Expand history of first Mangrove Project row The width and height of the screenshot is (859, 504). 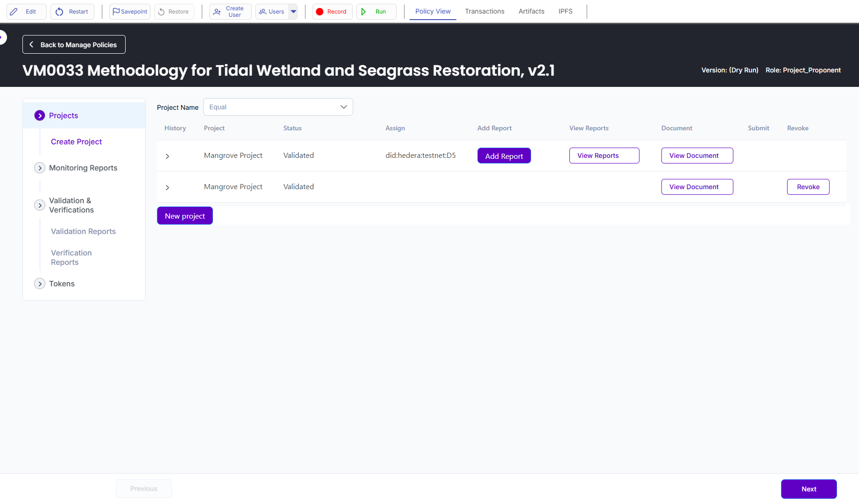(x=167, y=156)
